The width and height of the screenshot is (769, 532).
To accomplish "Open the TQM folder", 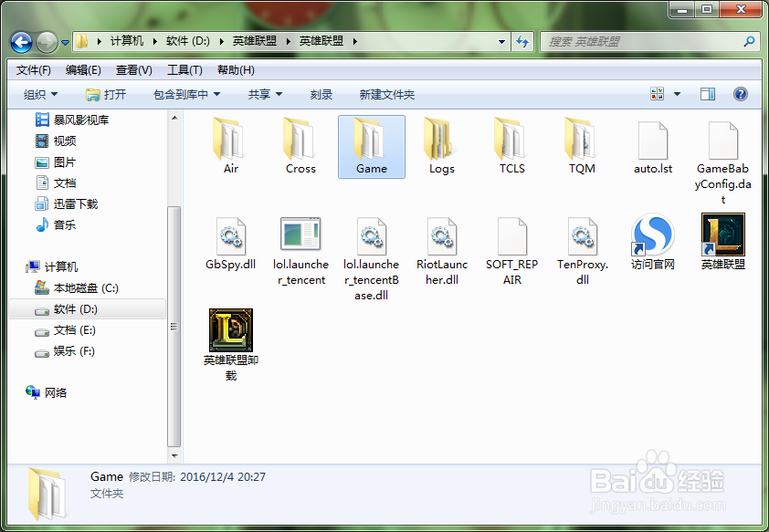I will [x=582, y=147].
